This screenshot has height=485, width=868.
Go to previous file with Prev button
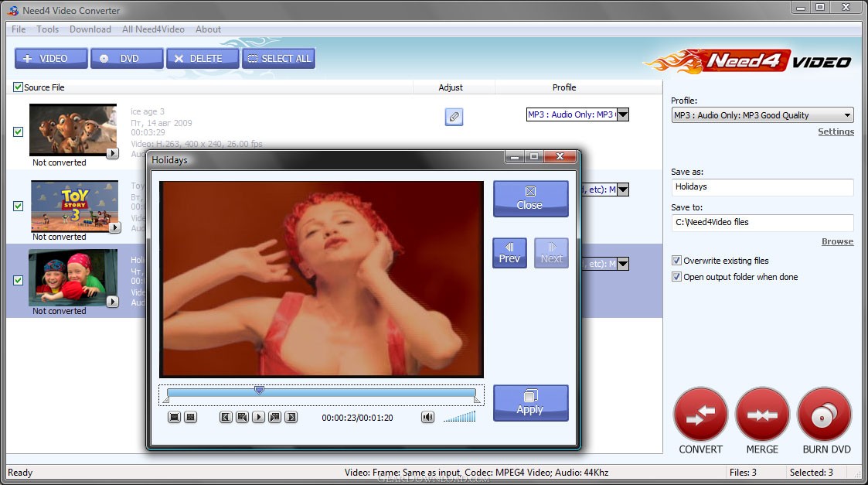(509, 253)
